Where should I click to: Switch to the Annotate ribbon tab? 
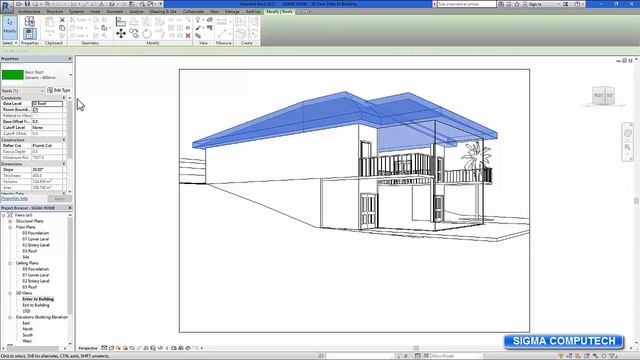click(115, 12)
